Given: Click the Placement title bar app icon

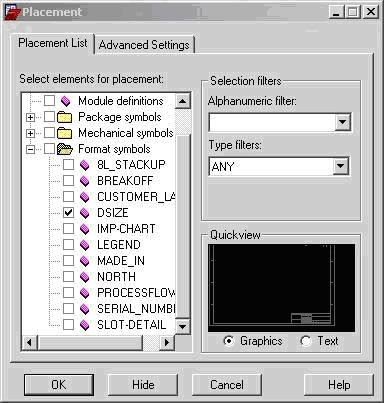Looking at the screenshot, I should click(13, 12).
